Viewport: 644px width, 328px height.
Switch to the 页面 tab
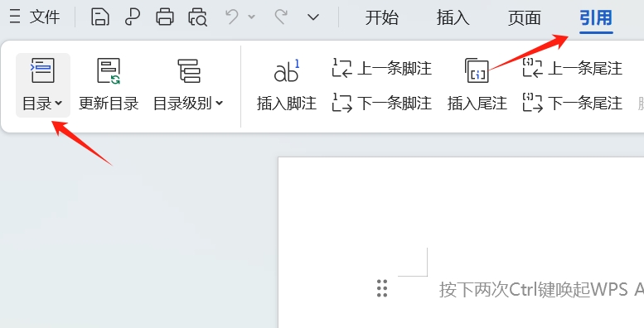[524, 17]
